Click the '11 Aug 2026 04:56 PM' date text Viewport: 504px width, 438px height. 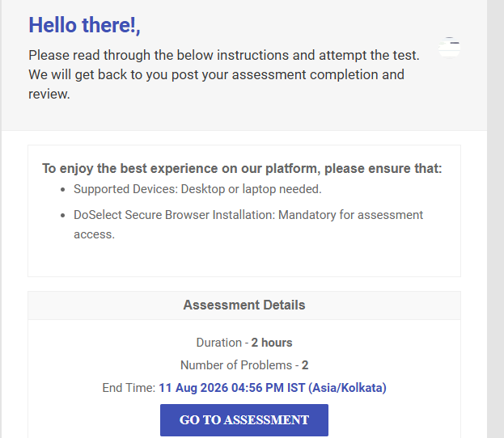pyautogui.click(x=221, y=388)
